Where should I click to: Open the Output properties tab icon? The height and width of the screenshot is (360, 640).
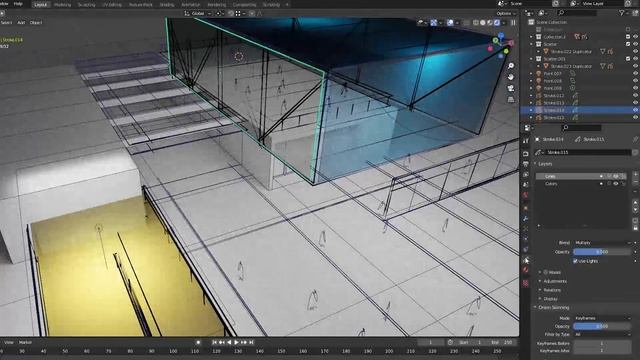(526, 164)
